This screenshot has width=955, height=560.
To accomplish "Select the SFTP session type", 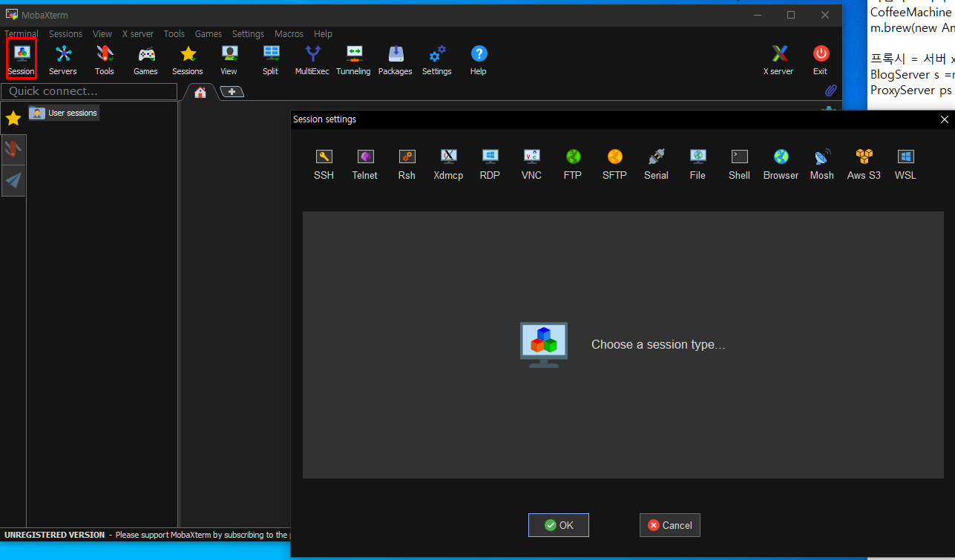I will (614, 165).
